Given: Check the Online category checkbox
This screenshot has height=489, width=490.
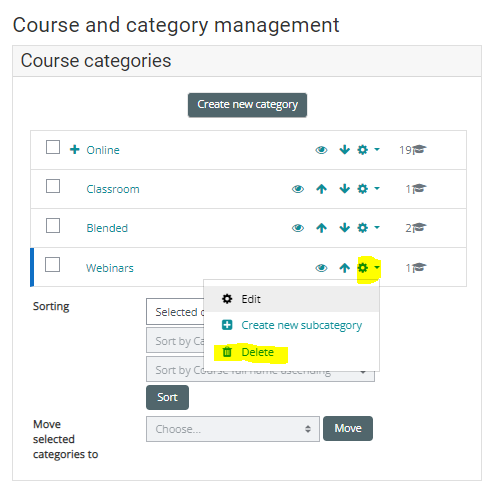Looking at the screenshot, I should pos(53,147).
